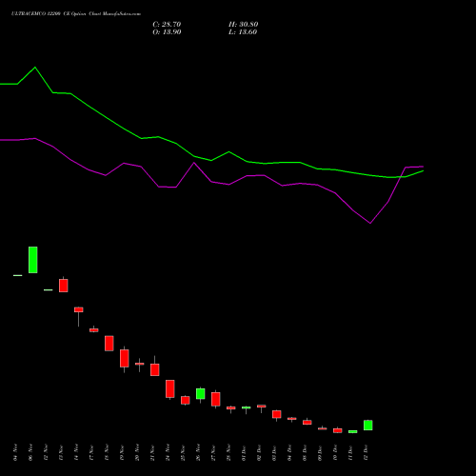This screenshot has width=476, height=476.
Task: Click the green indicator line's peak
Action: (35, 68)
